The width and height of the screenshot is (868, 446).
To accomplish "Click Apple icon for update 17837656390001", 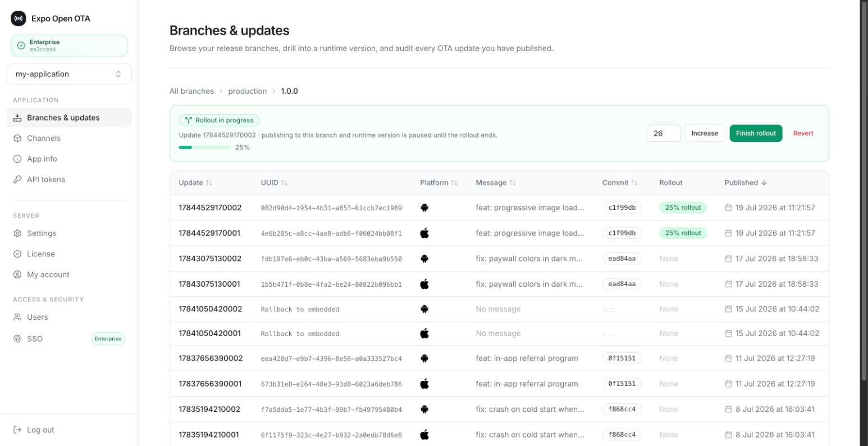I will pyautogui.click(x=424, y=384).
